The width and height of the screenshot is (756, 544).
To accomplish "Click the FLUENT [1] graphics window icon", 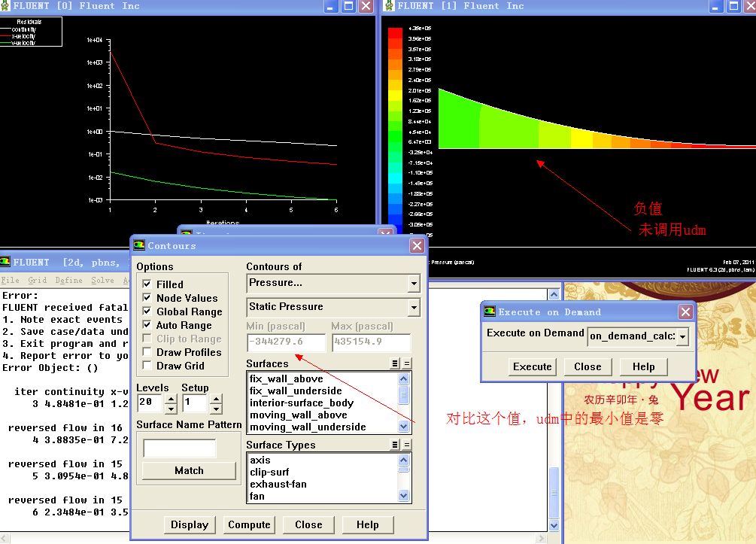I will pos(390,6).
